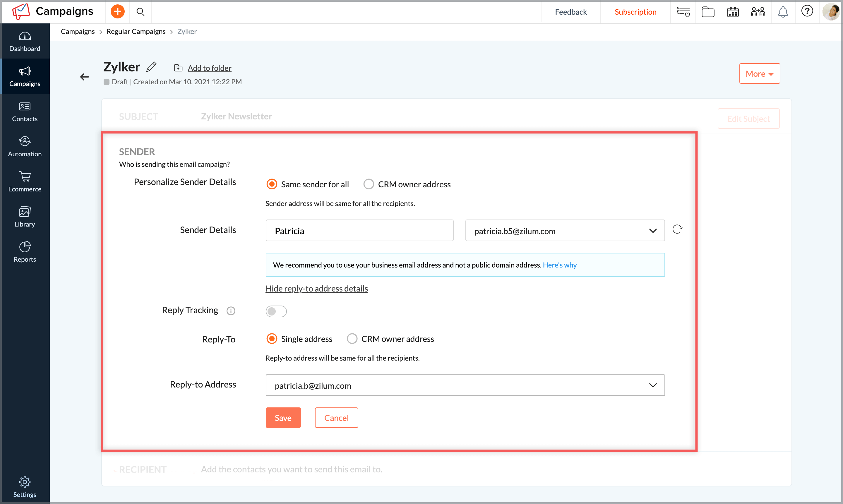Open the Ecommerce section

[25, 182]
